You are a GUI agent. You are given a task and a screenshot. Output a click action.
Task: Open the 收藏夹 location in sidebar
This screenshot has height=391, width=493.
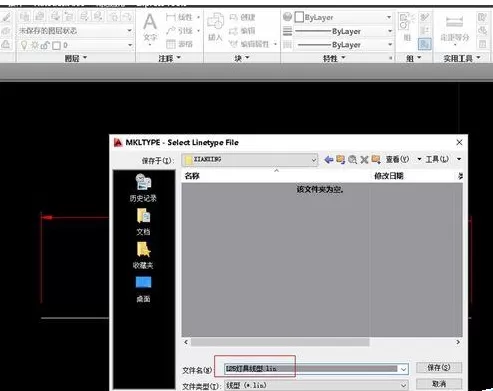pyautogui.click(x=143, y=255)
